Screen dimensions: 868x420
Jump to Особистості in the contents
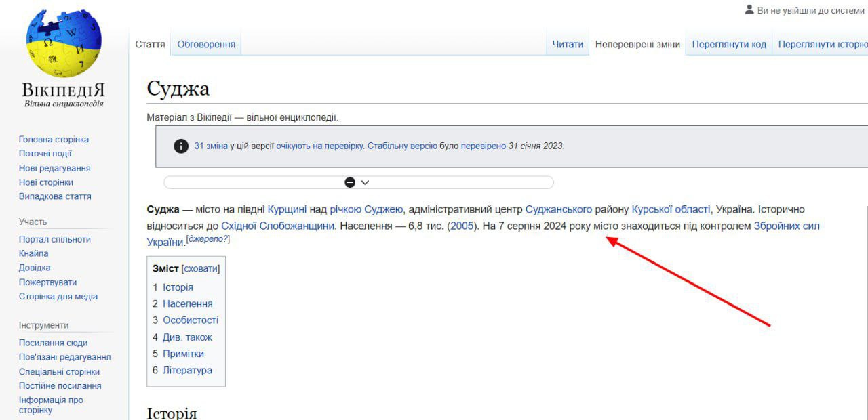(x=191, y=320)
